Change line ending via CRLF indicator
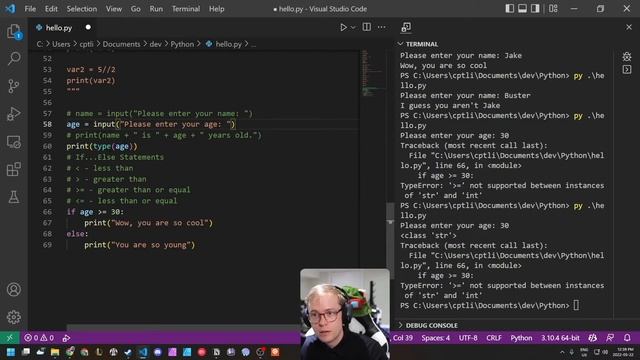This screenshot has width=640, height=360. tap(493, 338)
